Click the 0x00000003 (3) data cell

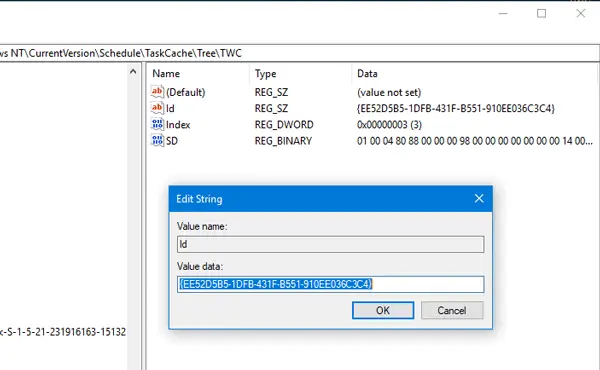[x=389, y=125]
